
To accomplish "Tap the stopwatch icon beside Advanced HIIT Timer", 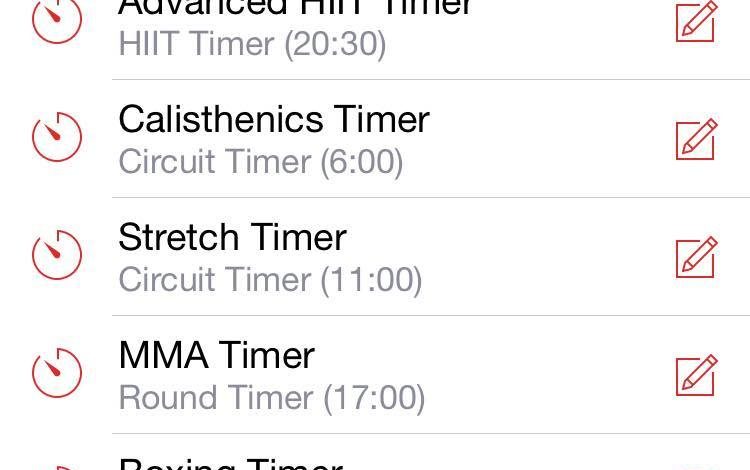I will (57, 19).
